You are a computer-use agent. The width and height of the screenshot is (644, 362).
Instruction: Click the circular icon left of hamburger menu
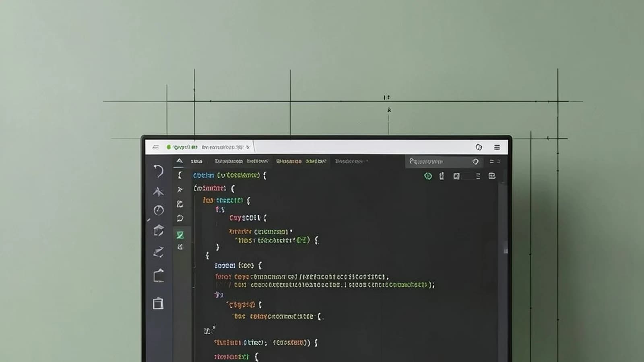tap(479, 147)
